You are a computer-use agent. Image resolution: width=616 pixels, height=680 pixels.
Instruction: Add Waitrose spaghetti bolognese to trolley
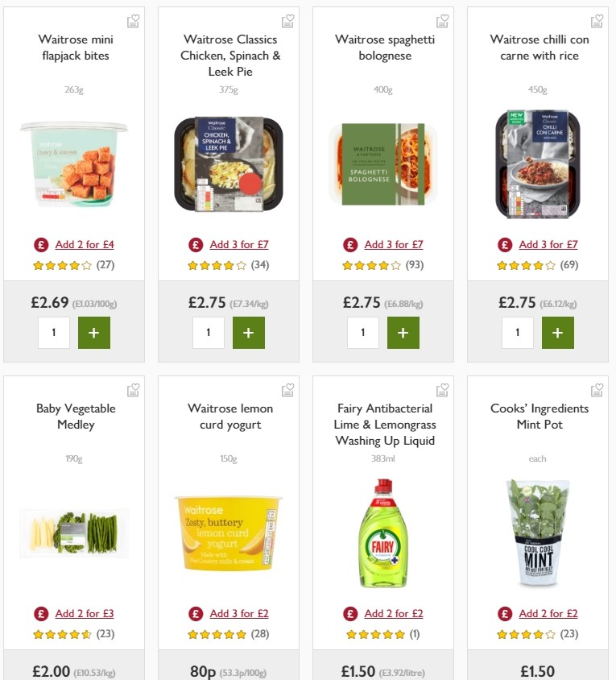(403, 332)
